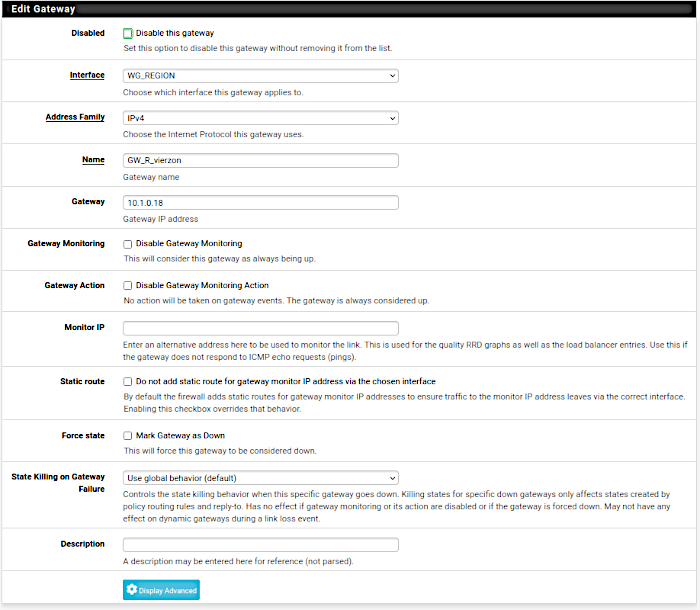Click the Name field containing GW_R_vierzon
The image size is (700, 610).
(x=260, y=160)
